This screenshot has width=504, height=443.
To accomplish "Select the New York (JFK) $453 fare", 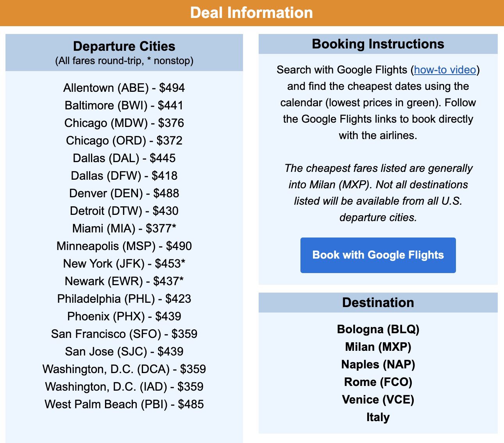I will tap(124, 263).
